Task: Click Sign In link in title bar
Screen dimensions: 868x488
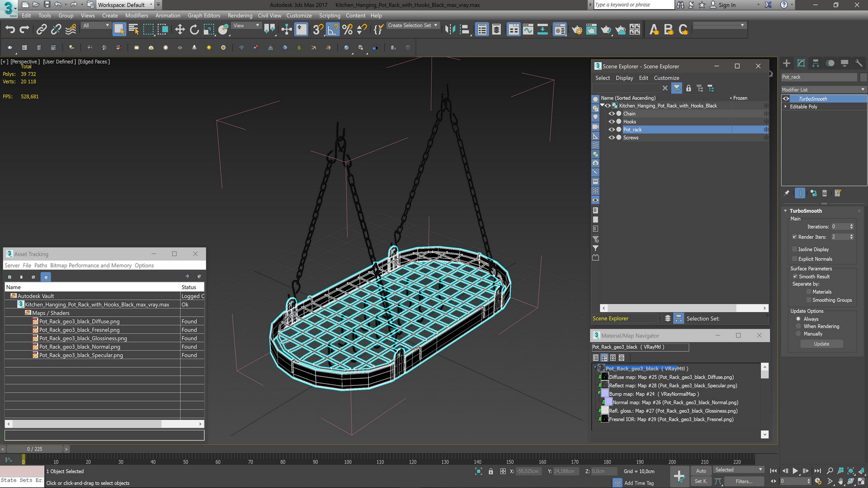Action: [727, 5]
